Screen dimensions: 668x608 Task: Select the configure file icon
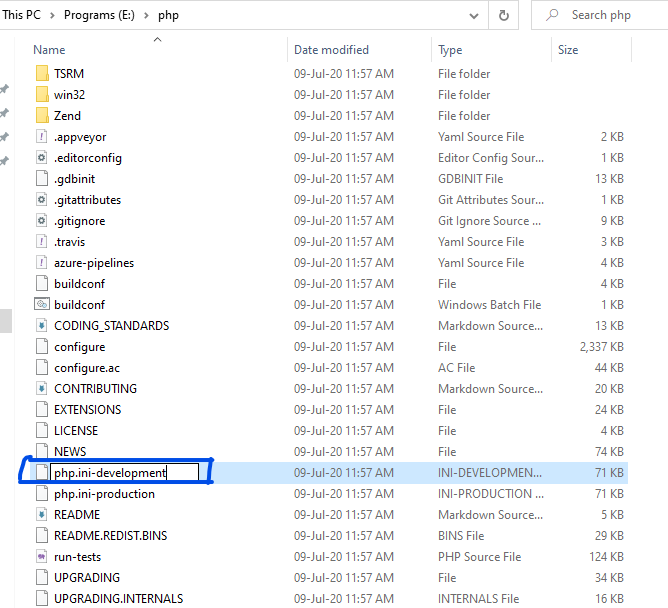[x=42, y=346]
